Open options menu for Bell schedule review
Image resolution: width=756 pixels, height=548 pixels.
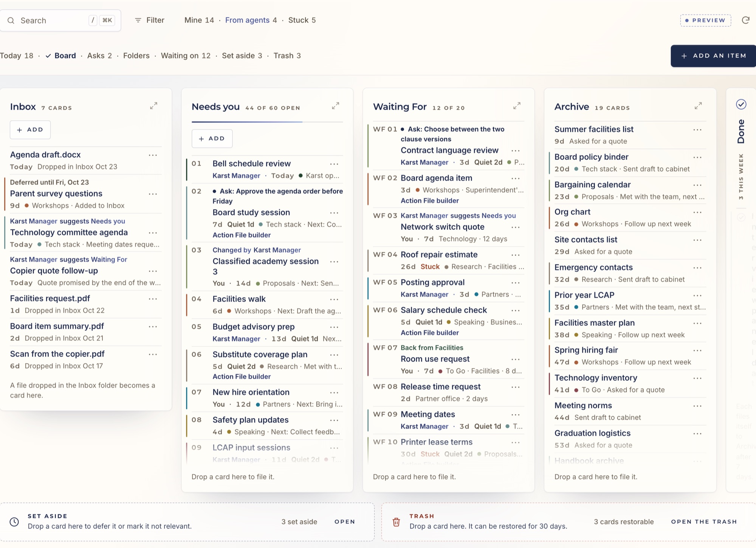(334, 164)
